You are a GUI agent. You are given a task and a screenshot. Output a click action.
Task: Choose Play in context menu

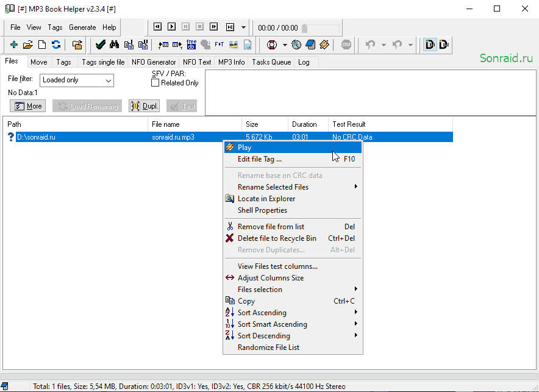[293, 148]
